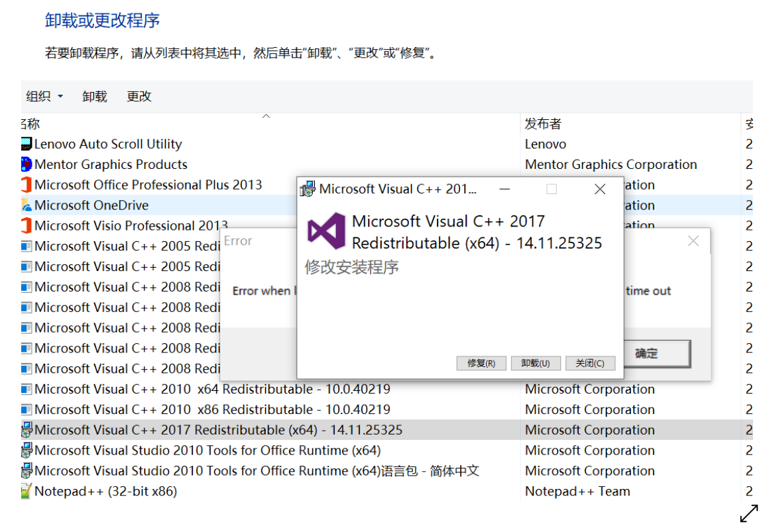Click the 更改 toolbar command
Image resolution: width=765 pixels, height=532 pixels.
[139, 97]
